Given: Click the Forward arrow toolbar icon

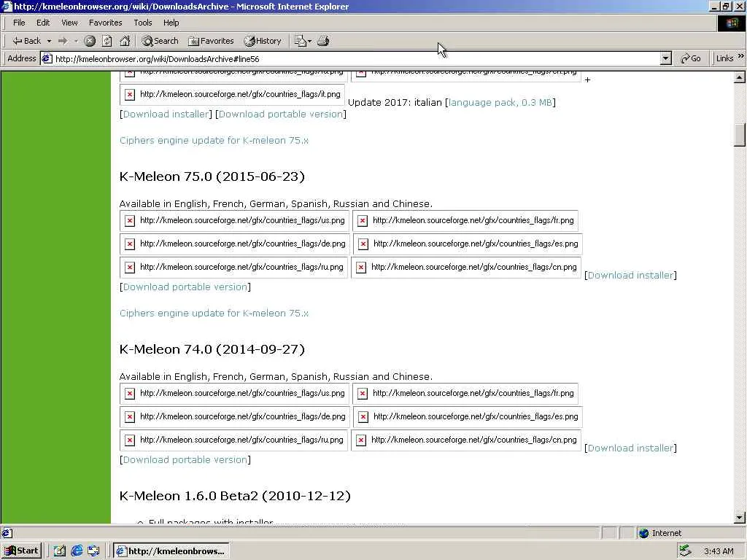Looking at the screenshot, I should 63,41.
